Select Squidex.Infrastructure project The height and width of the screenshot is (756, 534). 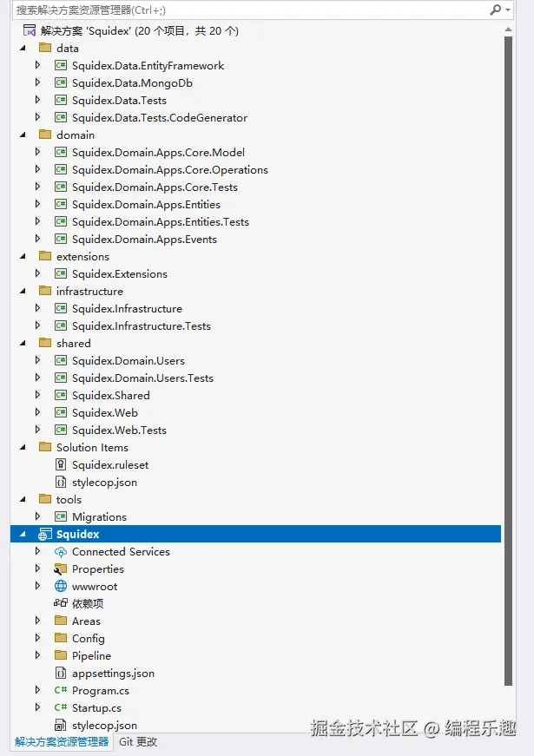(127, 309)
